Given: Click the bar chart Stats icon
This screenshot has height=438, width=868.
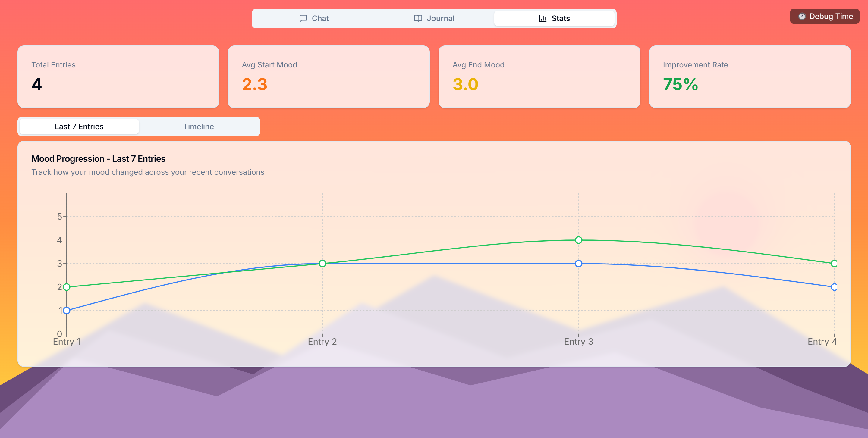Looking at the screenshot, I should (x=542, y=18).
